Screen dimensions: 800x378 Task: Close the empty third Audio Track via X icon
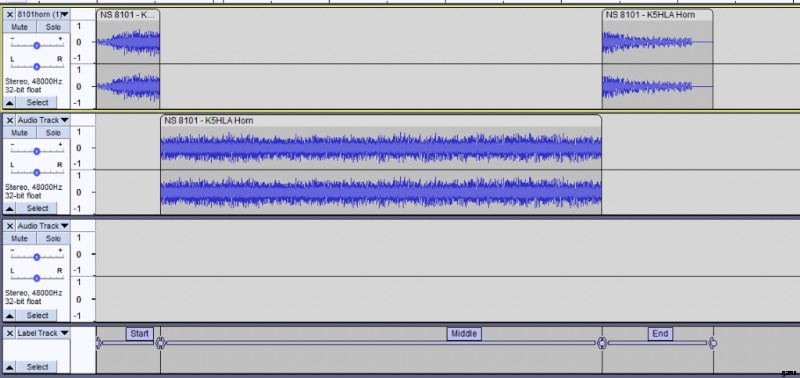tap(9, 226)
